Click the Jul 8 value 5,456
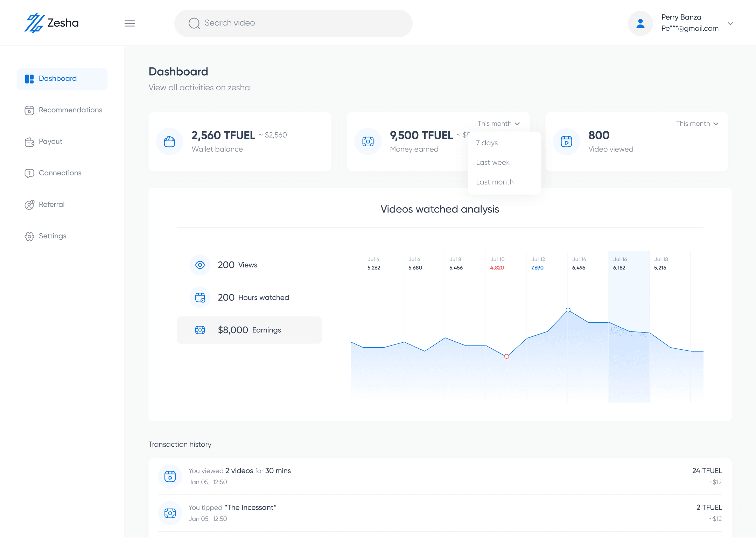The image size is (756, 538). 456,268
